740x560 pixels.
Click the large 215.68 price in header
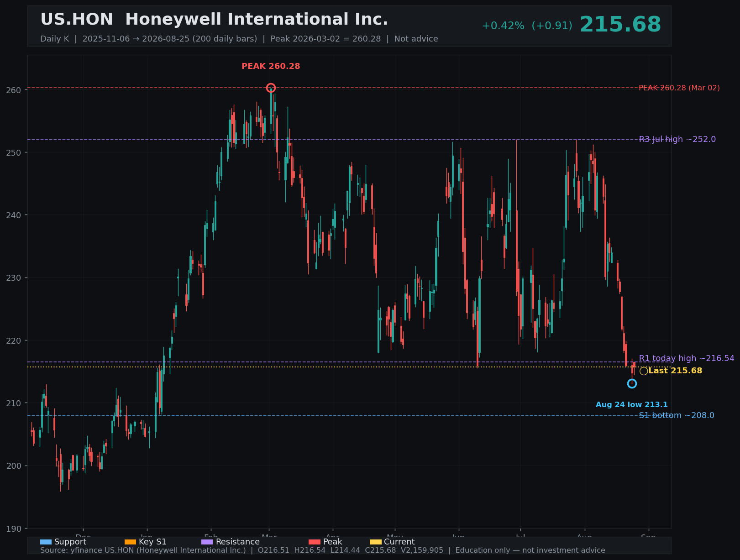(620, 25)
